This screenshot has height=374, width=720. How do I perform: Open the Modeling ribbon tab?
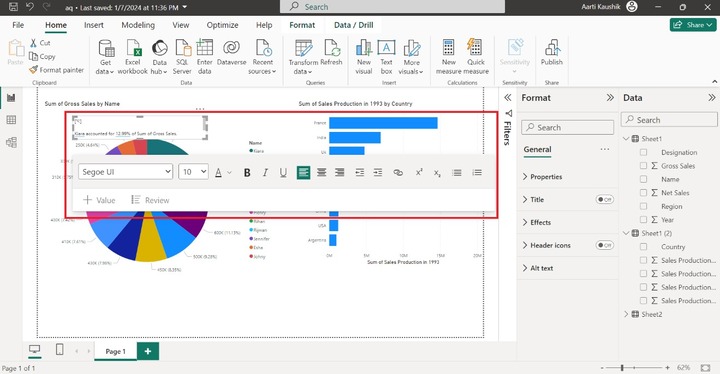pyautogui.click(x=138, y=25)
